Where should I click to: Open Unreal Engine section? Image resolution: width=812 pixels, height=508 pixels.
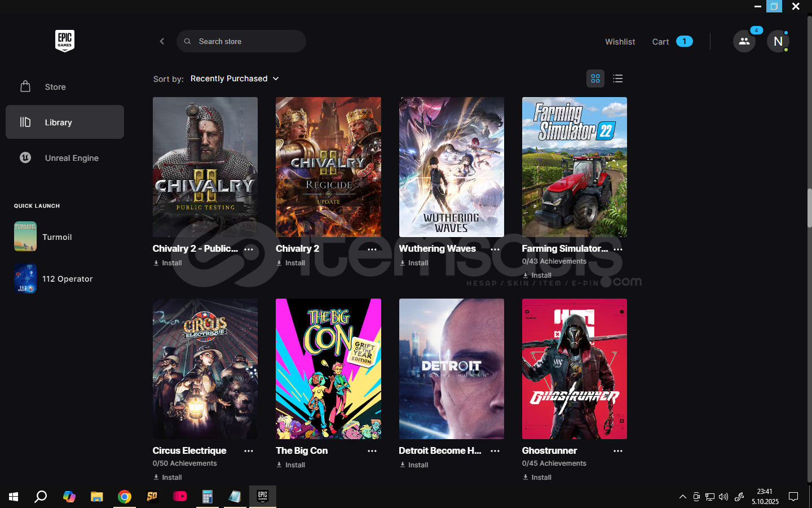65,158
